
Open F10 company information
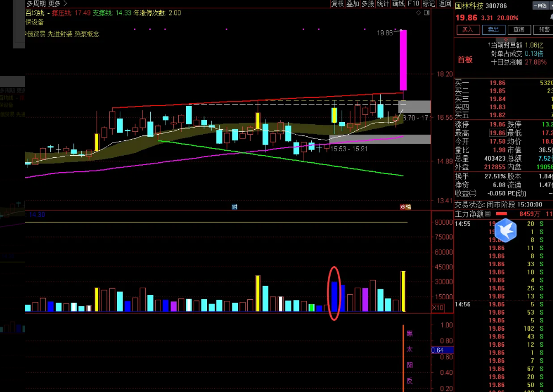[414, 4]
